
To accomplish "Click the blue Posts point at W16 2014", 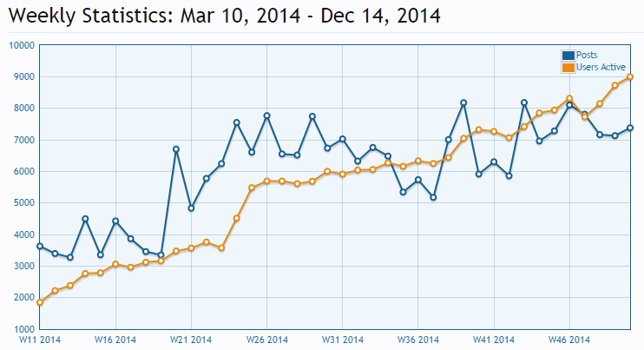I will click(115, 221).
